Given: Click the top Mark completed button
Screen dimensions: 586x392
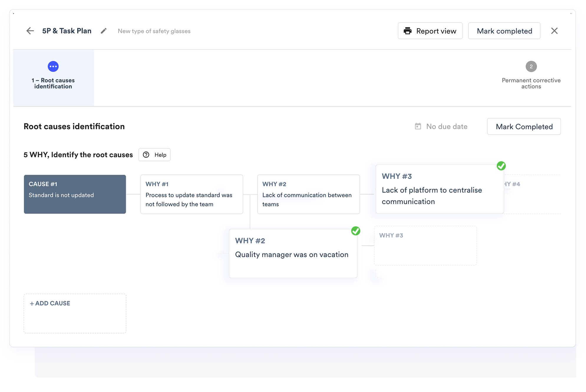Looking at the screenshot, I should pos(504,31).
